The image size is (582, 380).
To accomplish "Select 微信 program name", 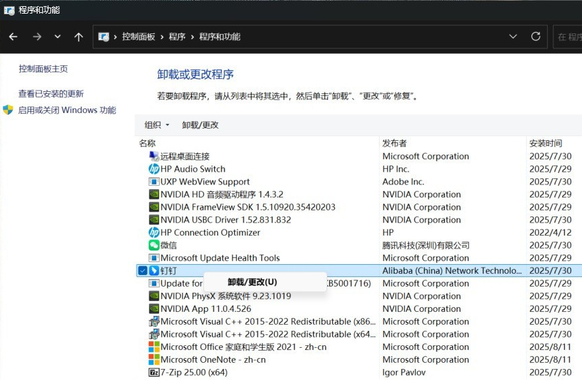I will tap(169, 245).
